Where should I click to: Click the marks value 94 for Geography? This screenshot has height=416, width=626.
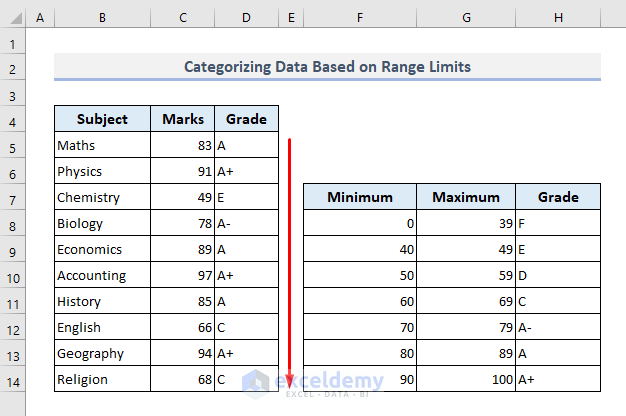[x=182, y=353]
